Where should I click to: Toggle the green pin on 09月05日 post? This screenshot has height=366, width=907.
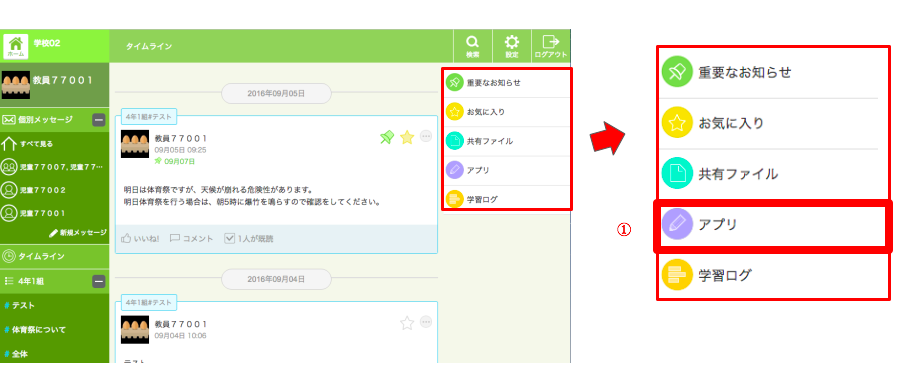pos(386,137)
